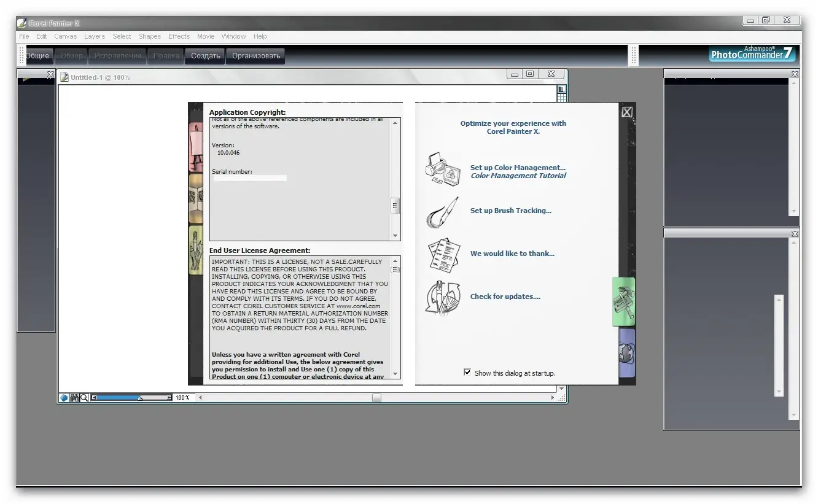Click the Application Copyright scrollbar thumb
This screenshot has height=504, width=818.
[395, 206]
